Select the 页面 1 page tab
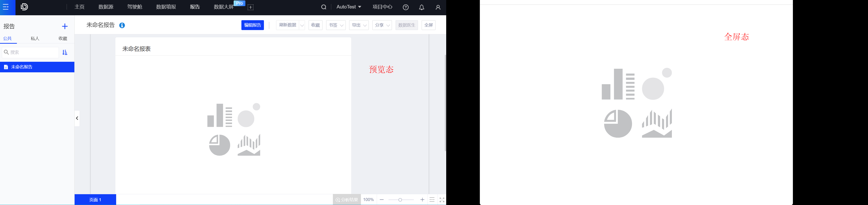868x205 pixels. (95, 200)
